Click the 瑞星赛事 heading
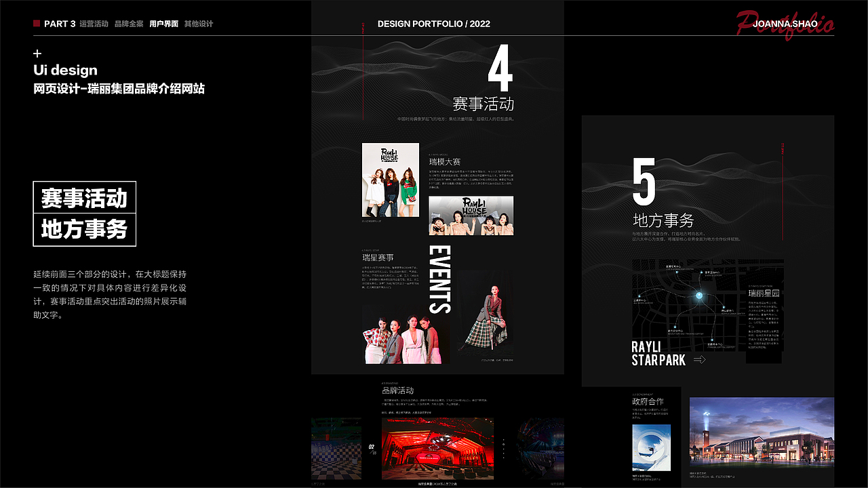Screen dimensions: 868x488 pyautogui.click(x=378, y=258)
